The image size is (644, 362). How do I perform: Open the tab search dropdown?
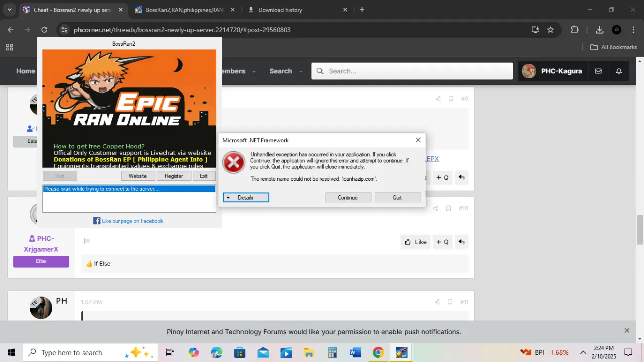(x=9, y=10)
